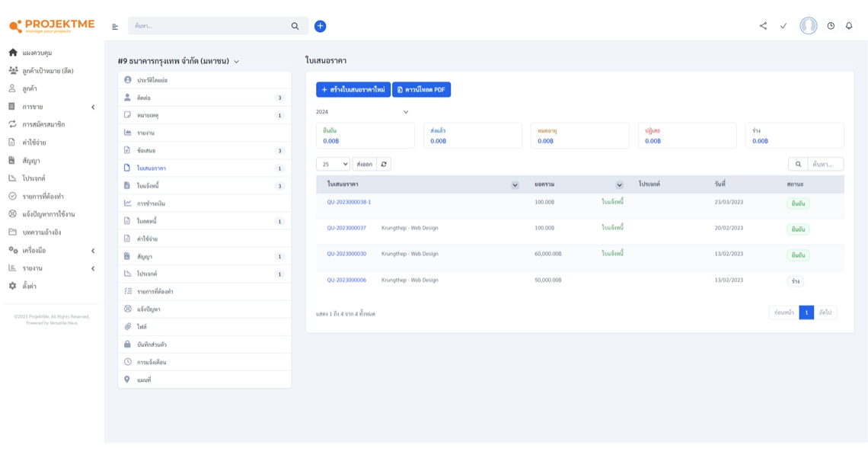This screenshot has height=455, width=868.
Task: Expand the customer name dropdown chevron
Action: point(237,62)
